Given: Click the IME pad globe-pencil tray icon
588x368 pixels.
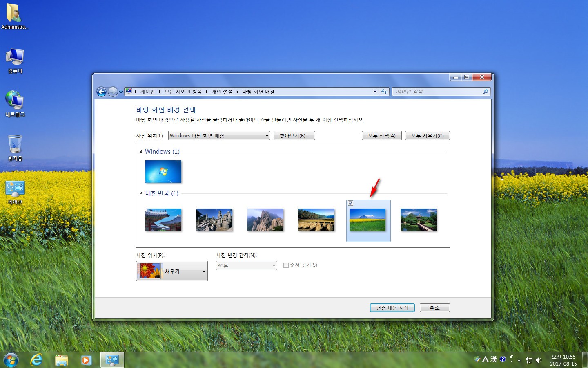Looking at the screenshot, I should point(477,359).
